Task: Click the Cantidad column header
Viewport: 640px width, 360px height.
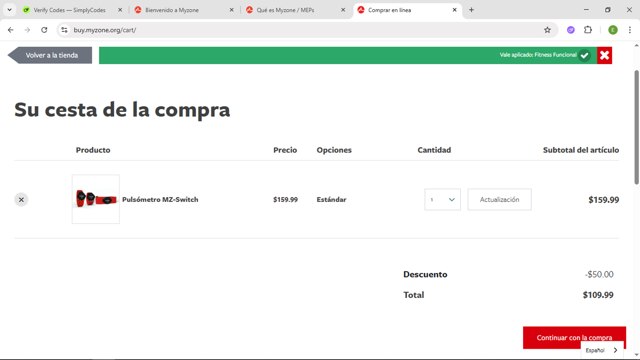Action: tap(434, 150)
